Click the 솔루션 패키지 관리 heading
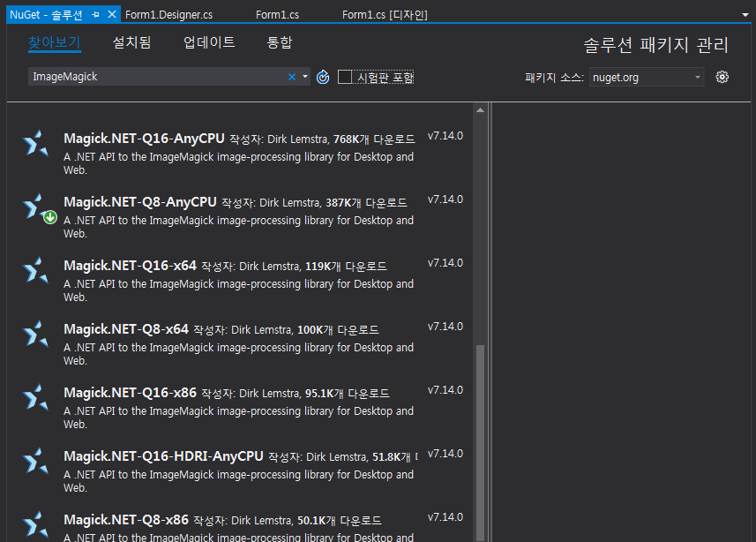Image resolution: width=756 pixels, height=542 pixels. pyautogui.click(x=655, y=45)
